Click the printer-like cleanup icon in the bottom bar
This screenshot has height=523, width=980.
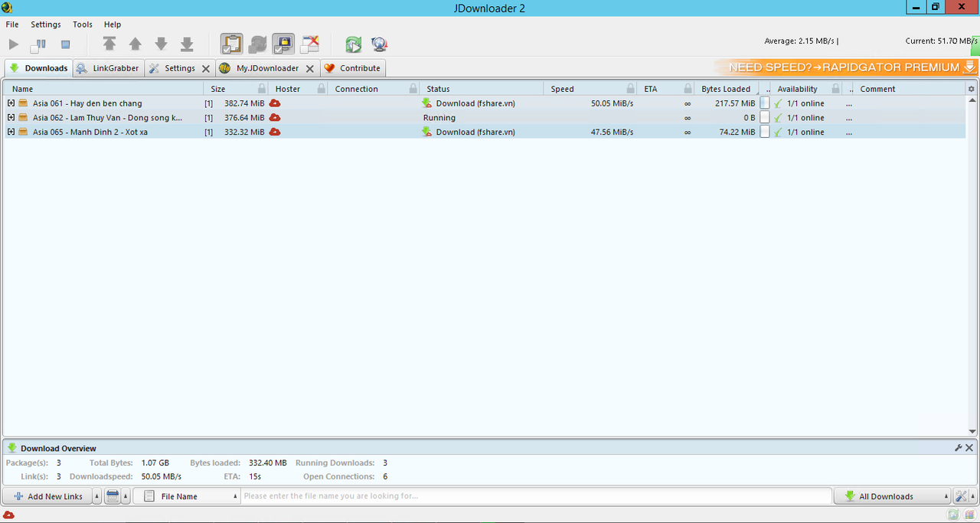[x=113, y=496]
